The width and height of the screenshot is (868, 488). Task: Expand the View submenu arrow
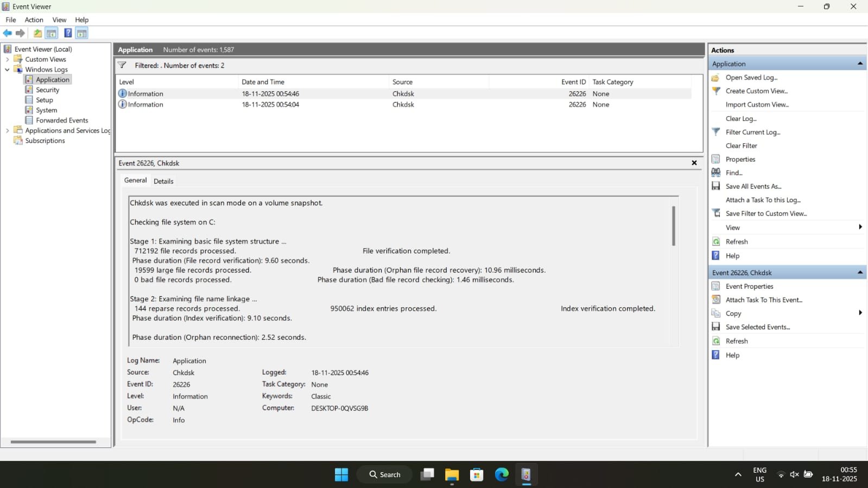860,227
